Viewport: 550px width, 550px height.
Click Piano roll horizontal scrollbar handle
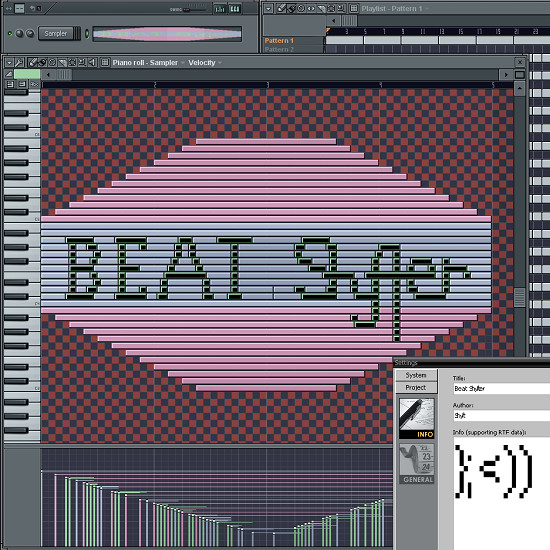click(64, 74)
